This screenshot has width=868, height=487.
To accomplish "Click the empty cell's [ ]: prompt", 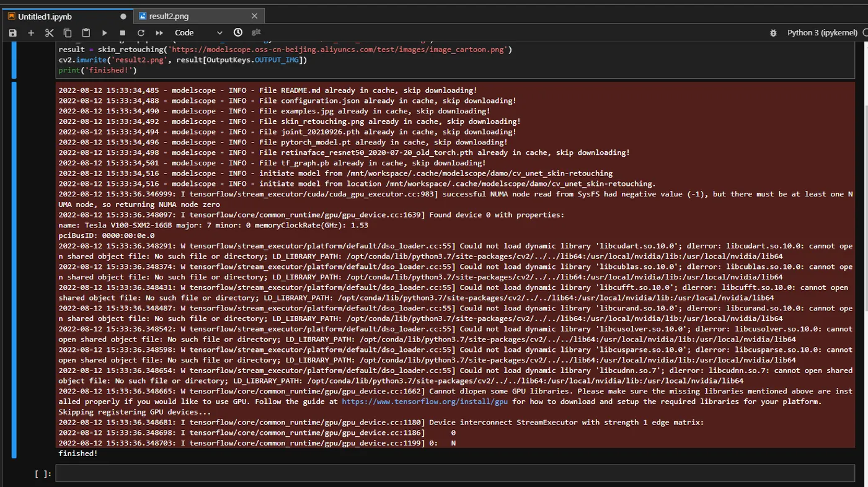I will [x=43, y=474].
